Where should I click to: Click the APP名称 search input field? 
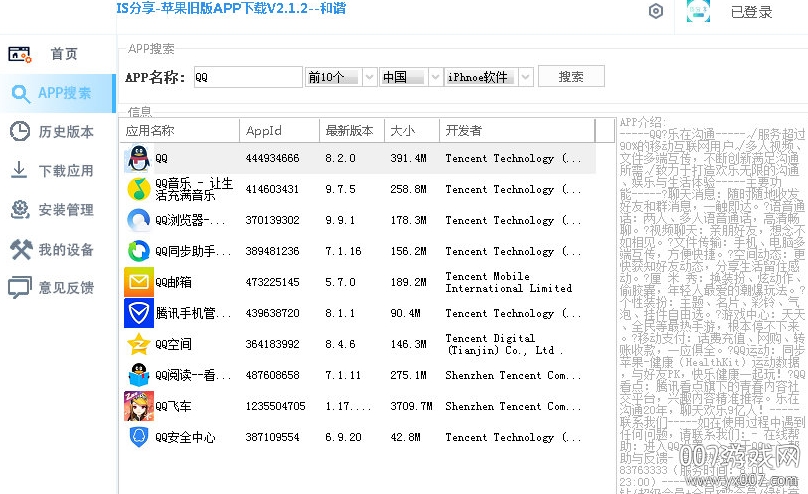[x=246, y=77]
